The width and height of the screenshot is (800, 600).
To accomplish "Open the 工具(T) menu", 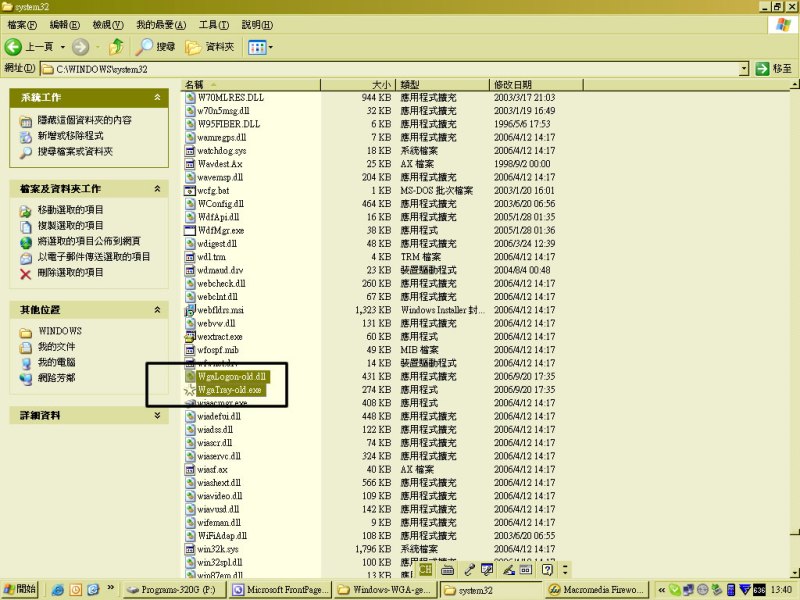I will [214, 24].
